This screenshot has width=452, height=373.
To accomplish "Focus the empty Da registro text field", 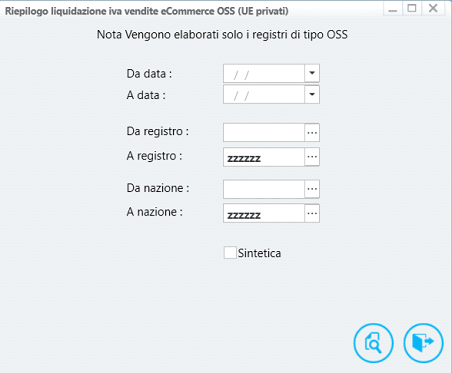I will point(264,133).
